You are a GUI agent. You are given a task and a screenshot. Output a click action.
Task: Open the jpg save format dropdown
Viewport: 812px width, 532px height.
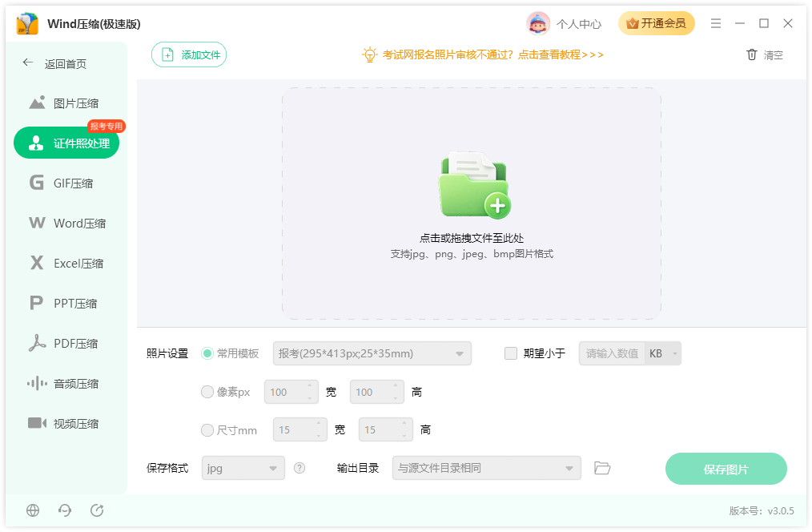[x=243, y=468]
